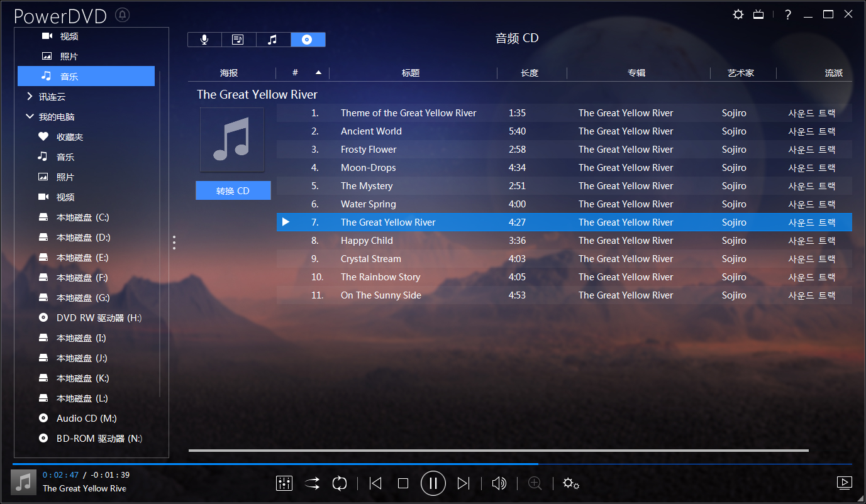The height and width of the screenshot is (504, 866).
Task: Collapse the 我的电脑 tree node
Action: point(30,117)
